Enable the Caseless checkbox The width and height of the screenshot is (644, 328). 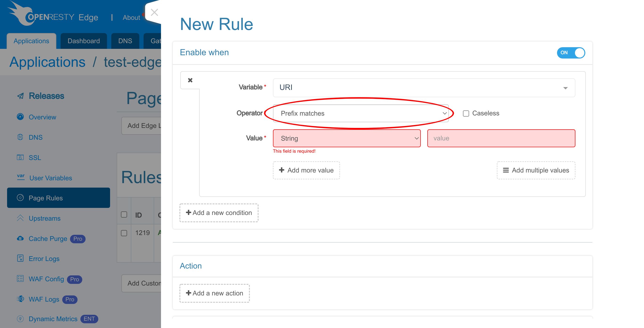[465, 113]
